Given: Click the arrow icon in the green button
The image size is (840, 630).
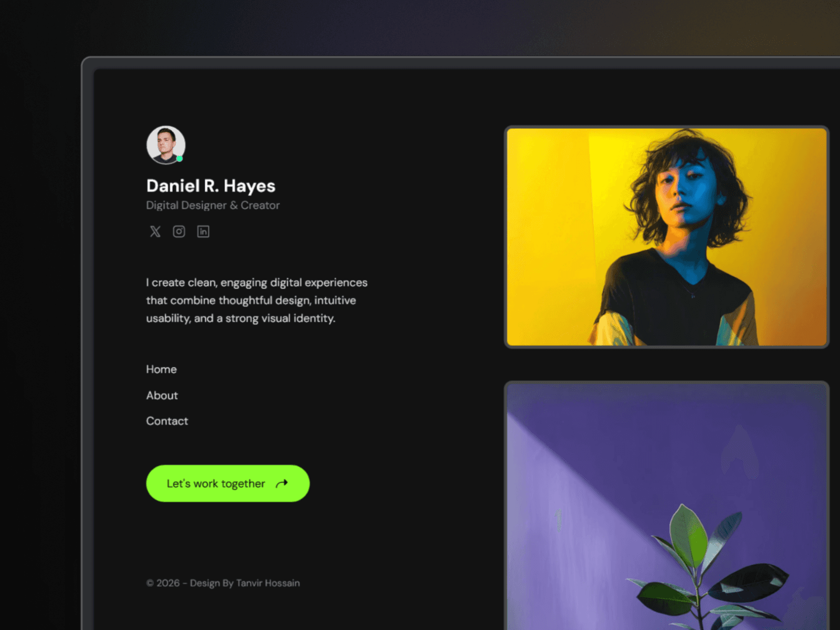Looking at the screenshot, I should coord(282,484).
